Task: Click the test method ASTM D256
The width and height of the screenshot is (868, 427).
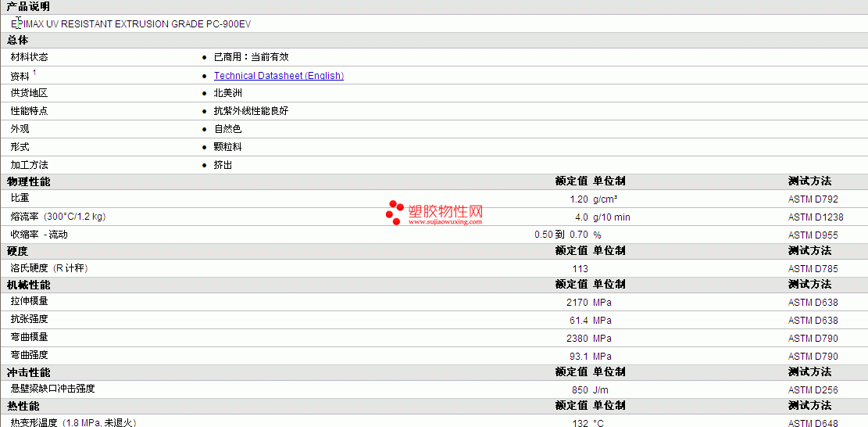Action: (x=813, y=390)
